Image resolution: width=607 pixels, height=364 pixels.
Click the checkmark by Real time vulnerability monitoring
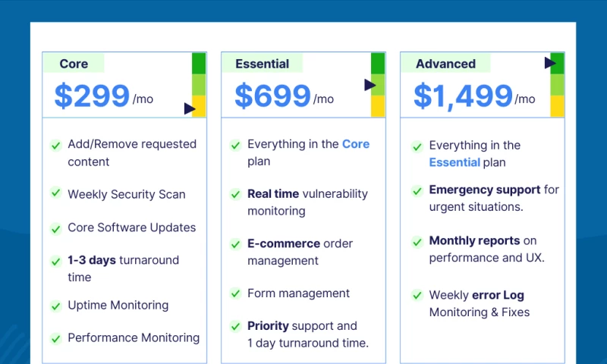pos(235,194)
